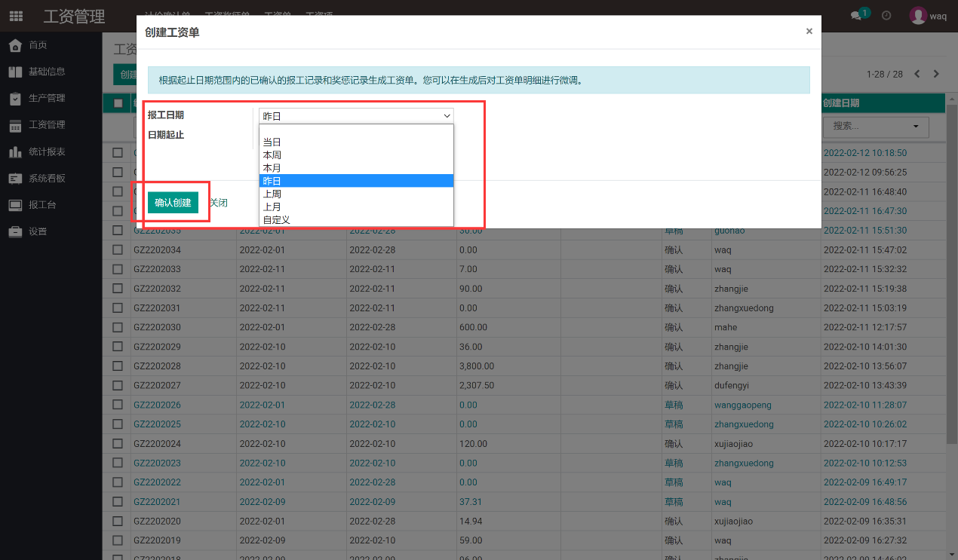Viewport: 958px width, 560px height.
Task: Collapse the 报工日期 dropdown showing 昨日
Action: 356,115
